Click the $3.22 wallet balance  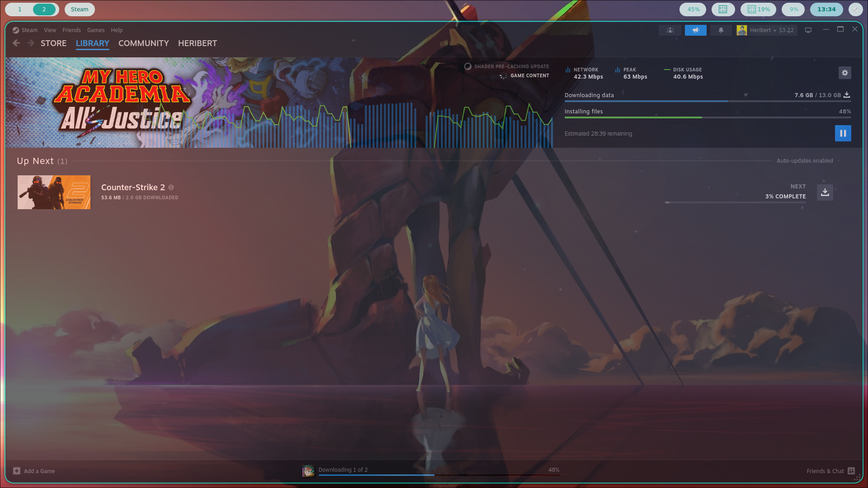[x=786, y=30]
